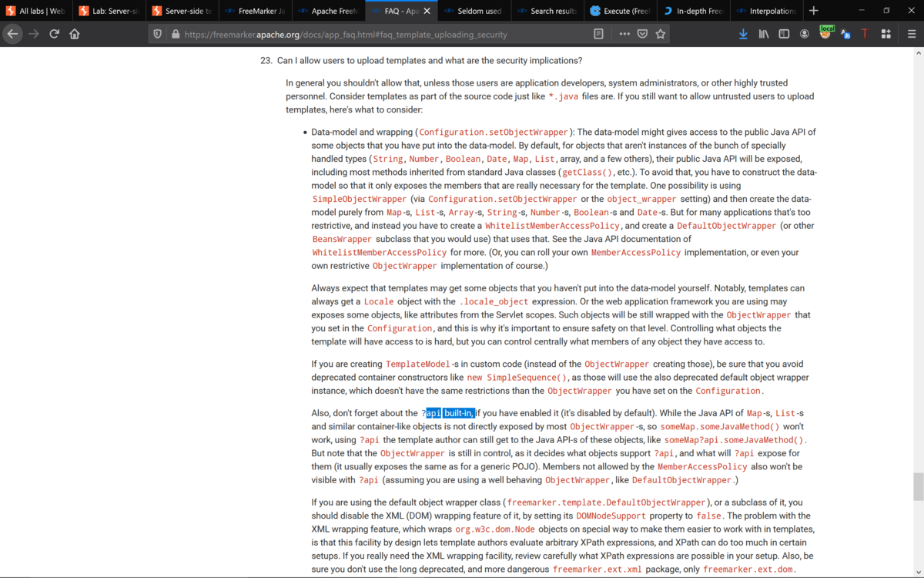The height and width of the screenshot is (578, 924).
Task: Switch to 'FreeMarker Ja' tab
Action: pos(253,11)
